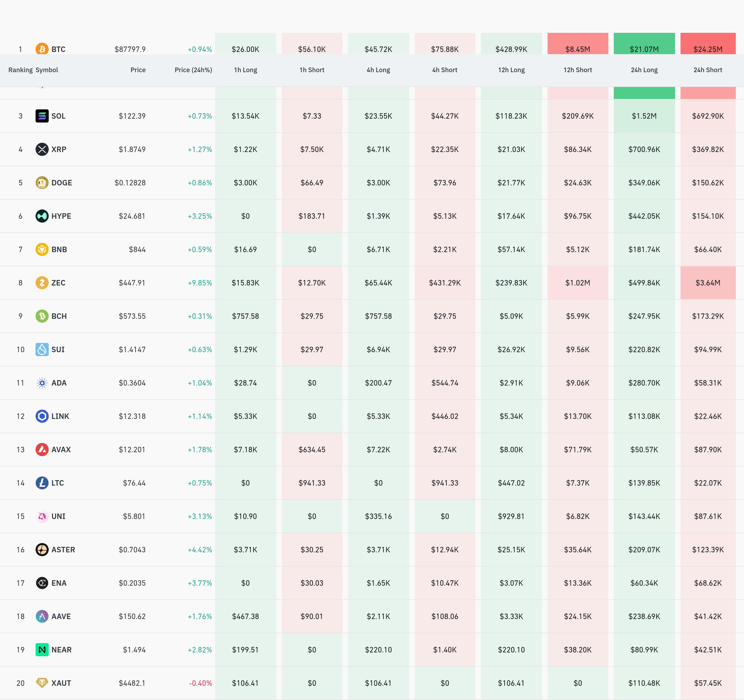This screenshot has width=744, height=700.
Task: Sort by the Price (24h%) column header
Action: click(x=193, y=70)
